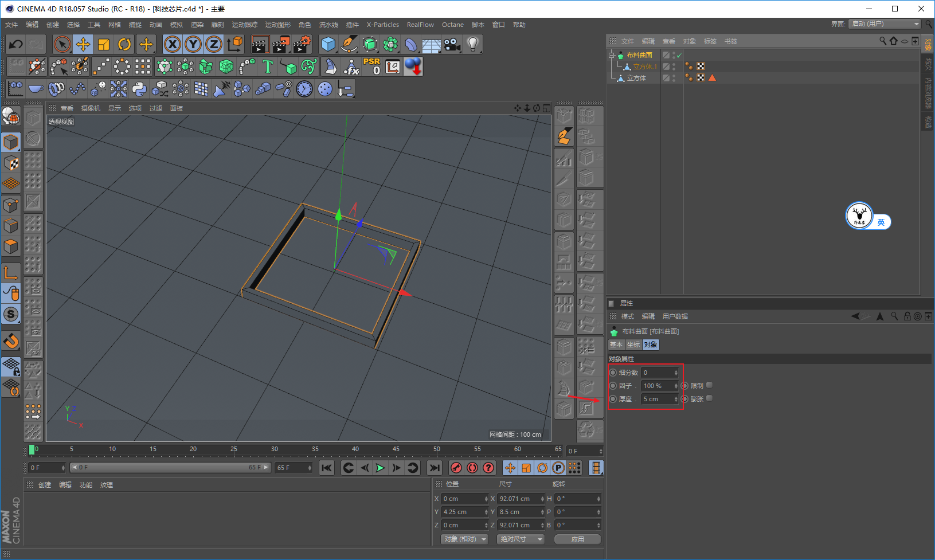Click the 因子 percentage field
Image resolution: width=935 pixels, height=560 pixels.
657,386
